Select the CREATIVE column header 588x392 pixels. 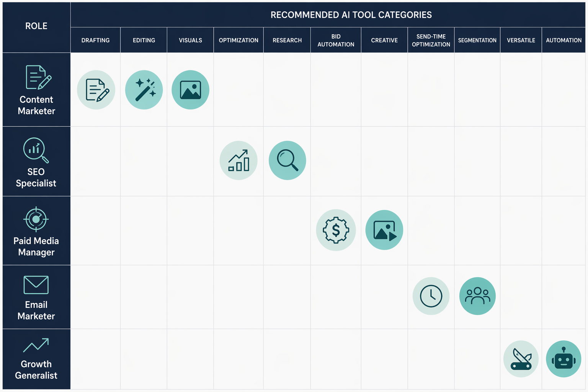tap(384, 40)
